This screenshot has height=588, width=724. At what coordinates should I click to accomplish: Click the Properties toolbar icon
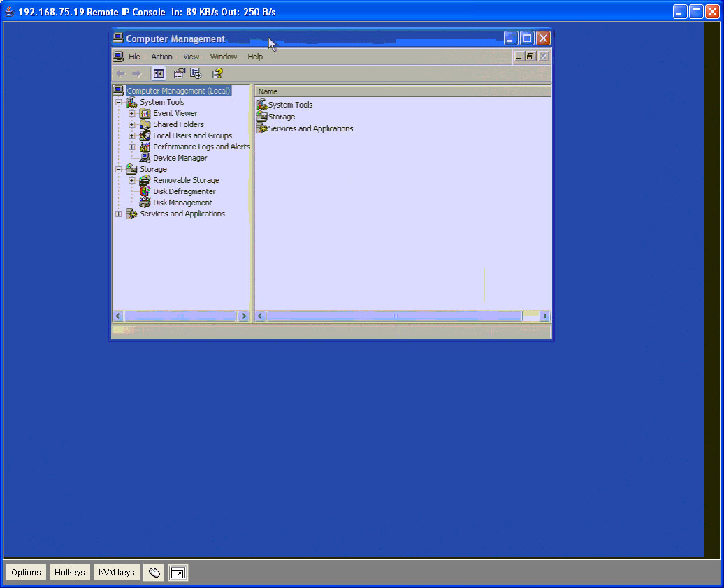coord(179,73)
